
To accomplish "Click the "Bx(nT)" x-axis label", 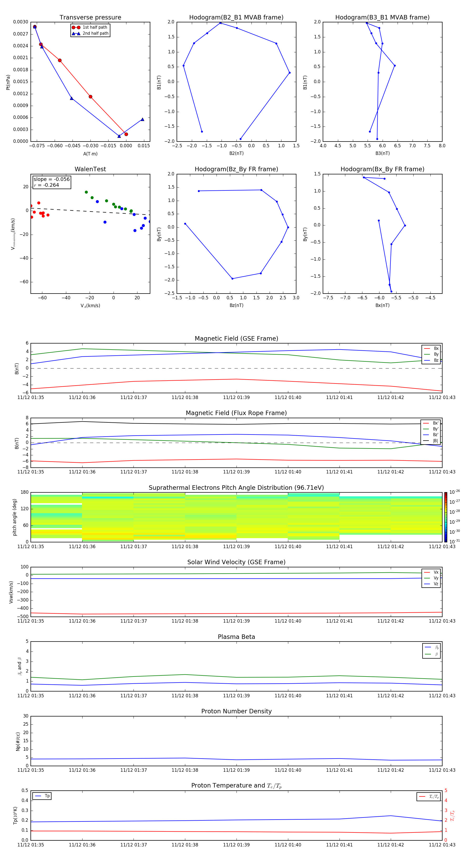I will pos(382,305).
